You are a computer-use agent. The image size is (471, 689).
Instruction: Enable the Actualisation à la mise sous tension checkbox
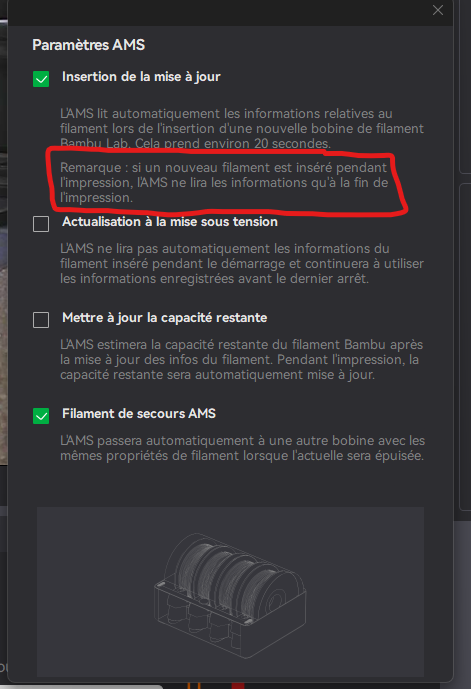click(41, 224)
